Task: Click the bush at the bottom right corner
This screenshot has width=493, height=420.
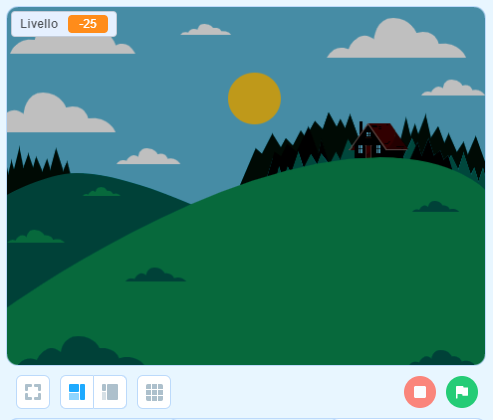Action: [x=443, y=358]
